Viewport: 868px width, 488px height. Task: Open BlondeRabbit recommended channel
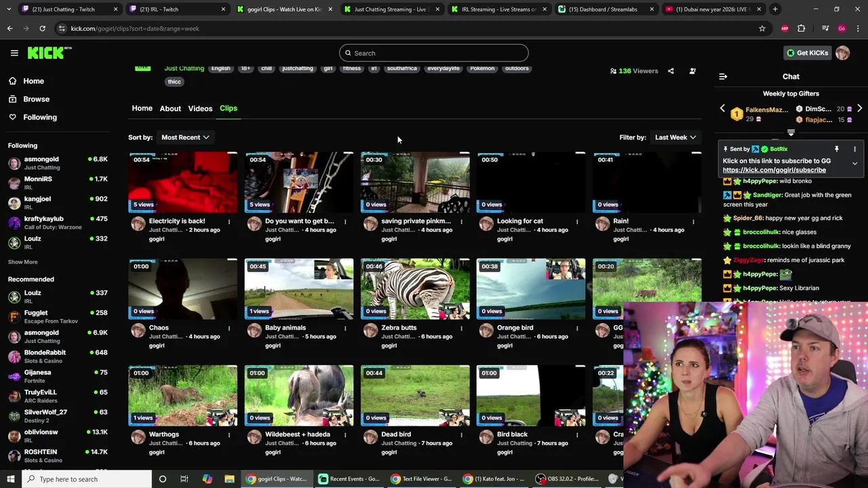58,357
